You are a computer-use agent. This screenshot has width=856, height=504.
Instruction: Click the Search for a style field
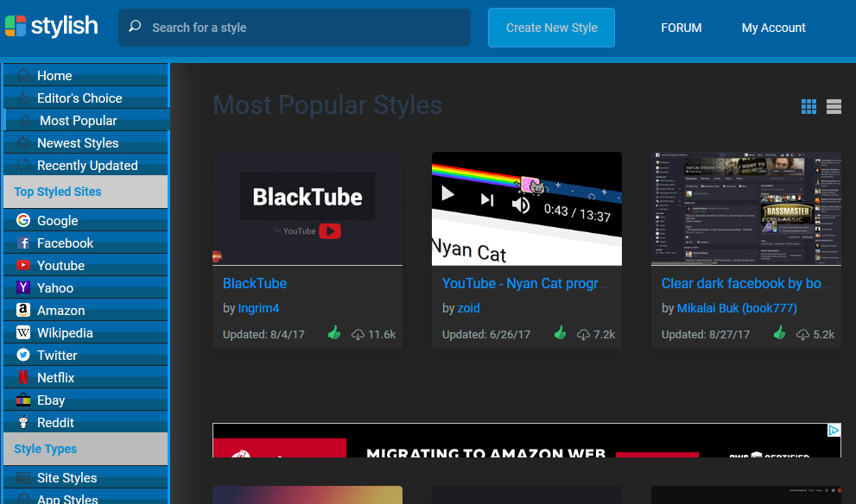pos(295,28)
